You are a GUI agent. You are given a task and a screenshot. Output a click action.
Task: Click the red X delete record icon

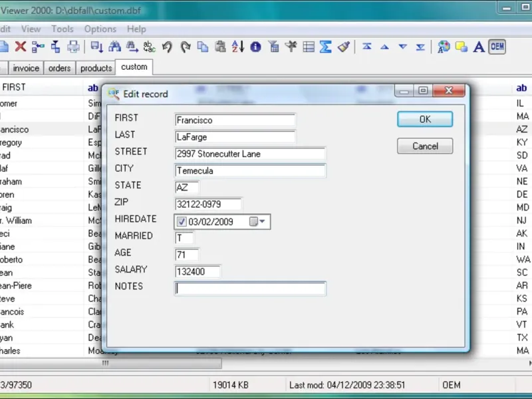(x=21, y=47)
